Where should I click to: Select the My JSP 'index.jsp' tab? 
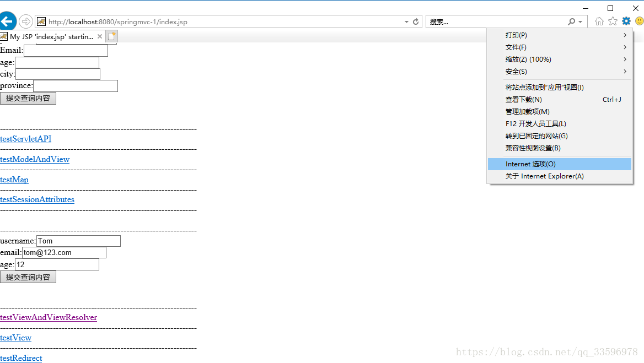pos(51,36)
